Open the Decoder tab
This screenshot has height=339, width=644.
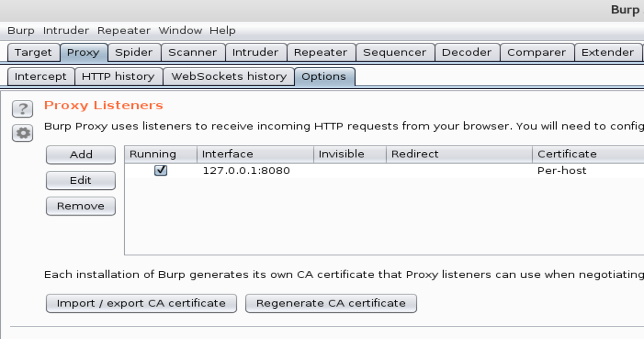[x=466, y=52]
